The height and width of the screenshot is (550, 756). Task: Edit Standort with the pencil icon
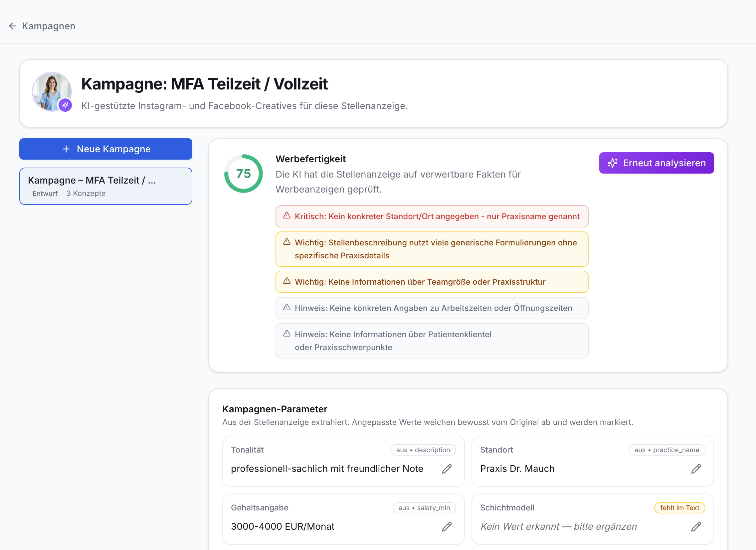point(696,469)
